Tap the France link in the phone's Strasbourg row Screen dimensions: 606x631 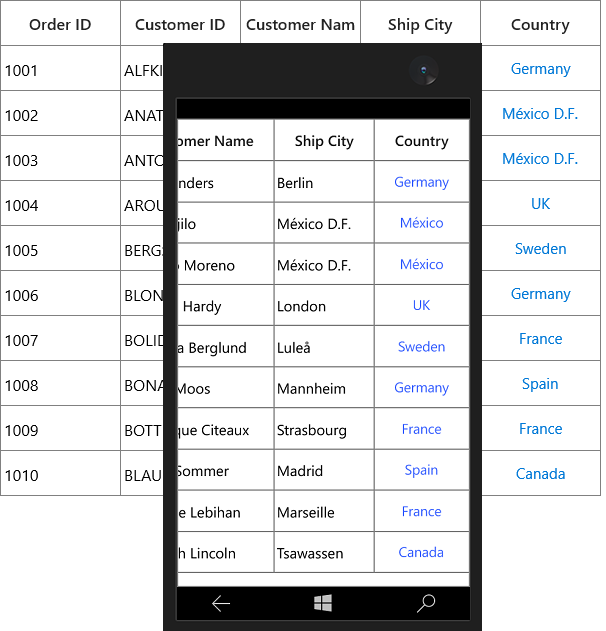click(421, 429)
